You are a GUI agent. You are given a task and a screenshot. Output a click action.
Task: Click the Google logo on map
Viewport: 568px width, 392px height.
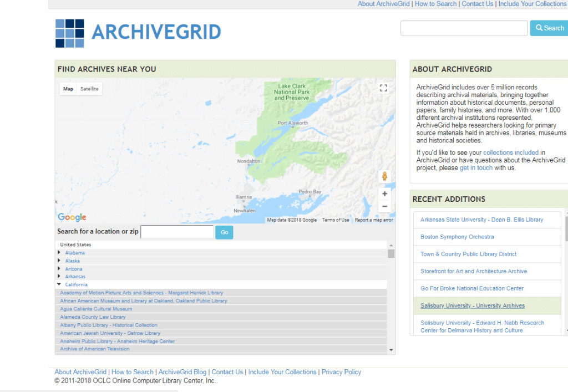tap(72, 217)
